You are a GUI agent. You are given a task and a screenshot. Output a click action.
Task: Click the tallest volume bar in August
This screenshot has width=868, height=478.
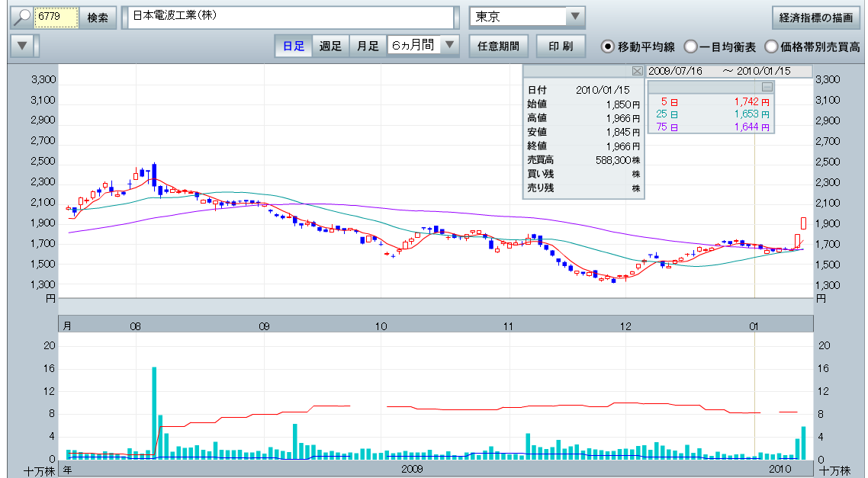point(154,412)
